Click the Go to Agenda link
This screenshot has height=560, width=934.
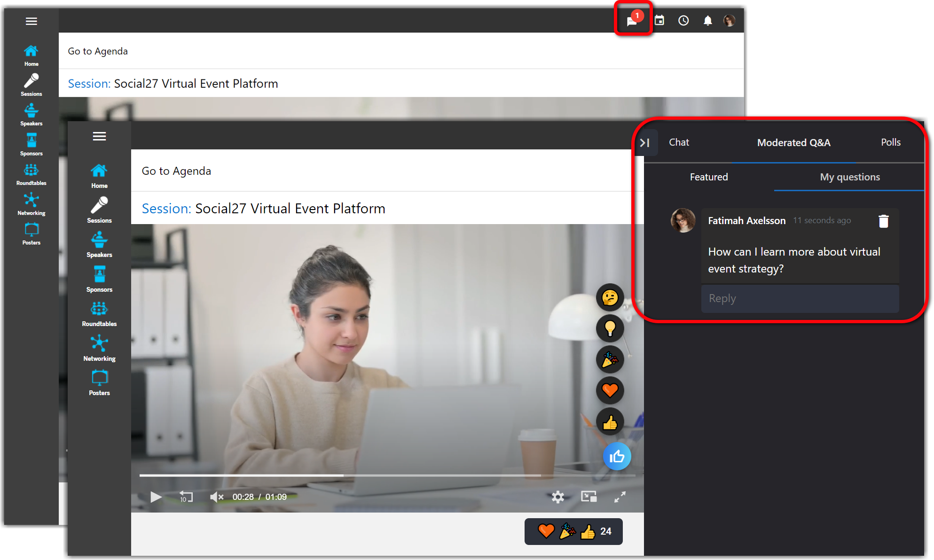coord(176,171)
